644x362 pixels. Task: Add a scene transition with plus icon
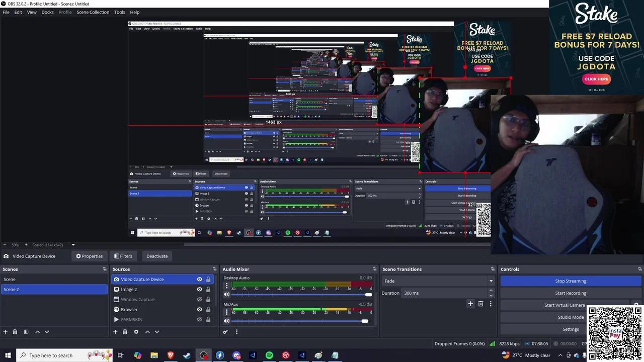470,304
